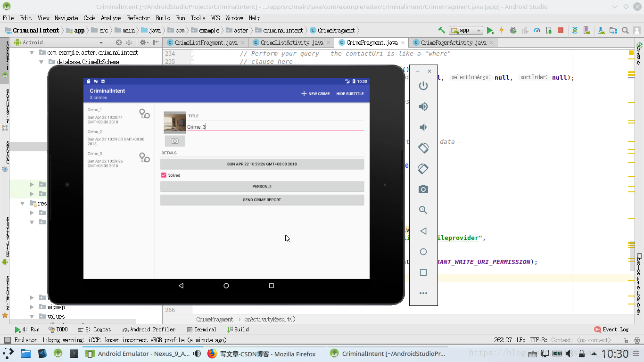Open the application launcher in taskbar

8,354
